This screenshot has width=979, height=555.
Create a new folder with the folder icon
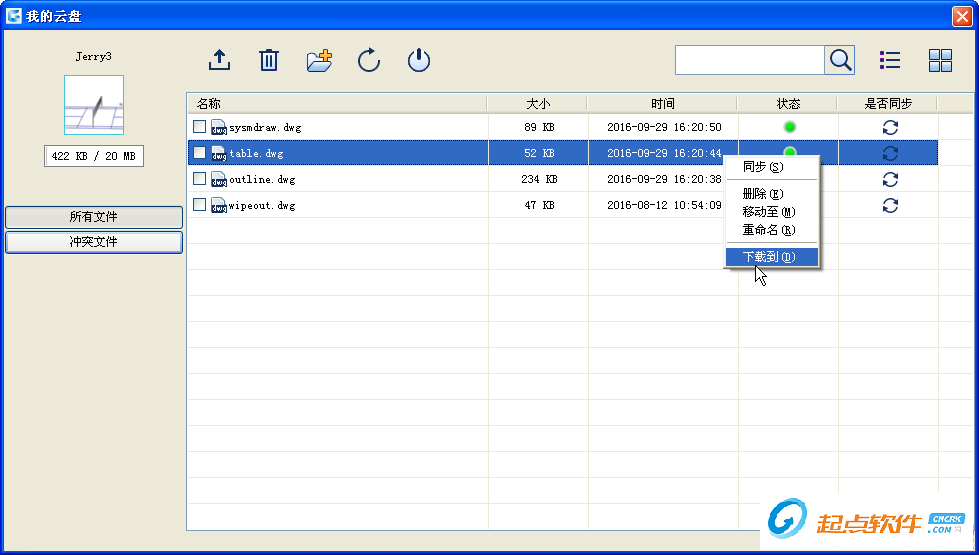pos(319,60)
